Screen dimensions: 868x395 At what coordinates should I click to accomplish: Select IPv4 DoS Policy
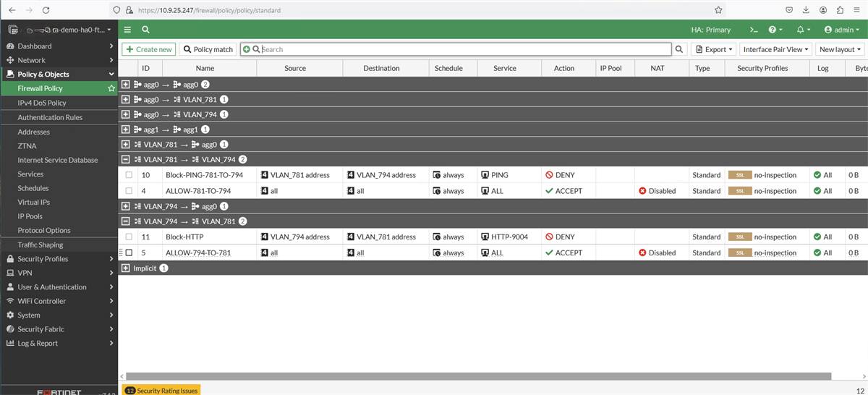[42, 103]
